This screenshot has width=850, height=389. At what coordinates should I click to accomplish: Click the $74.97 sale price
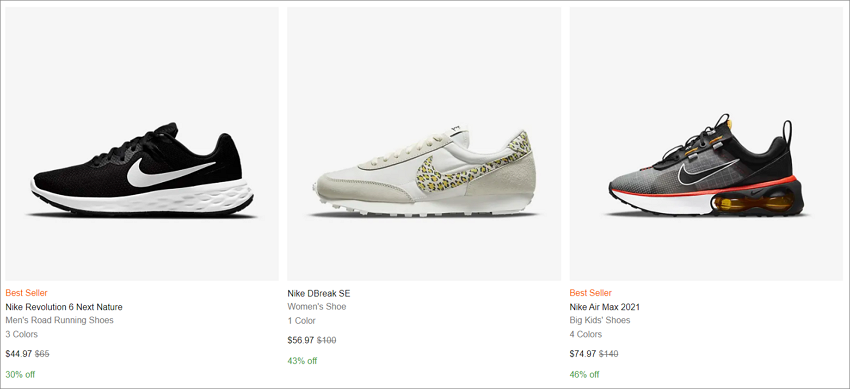click(x=583, y=354)
